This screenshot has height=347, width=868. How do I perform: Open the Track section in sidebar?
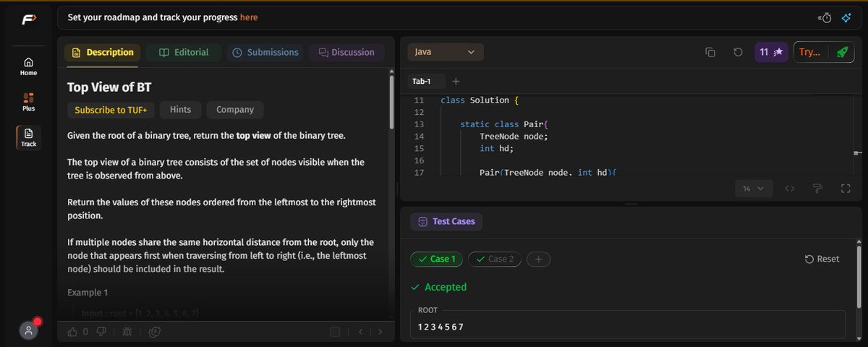28,137
